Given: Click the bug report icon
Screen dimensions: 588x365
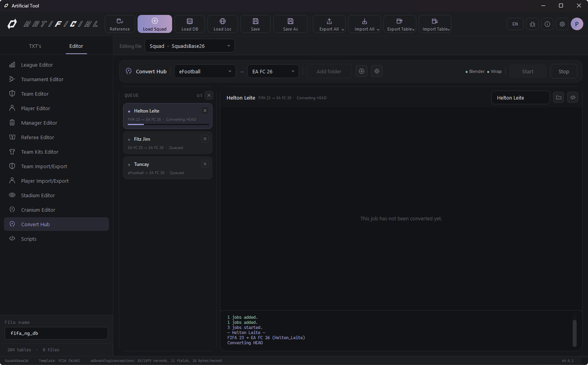Looking at the screenshot, I should (532, 24).
